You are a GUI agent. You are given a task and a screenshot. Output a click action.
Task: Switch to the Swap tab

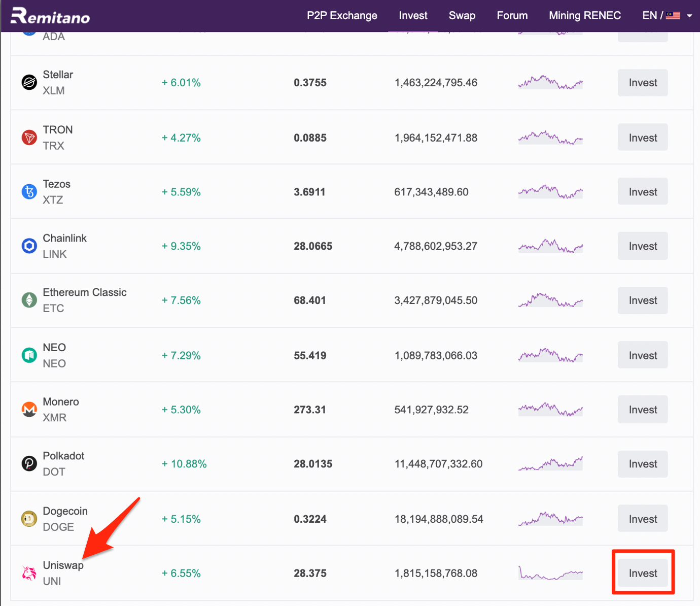point(462,15)
